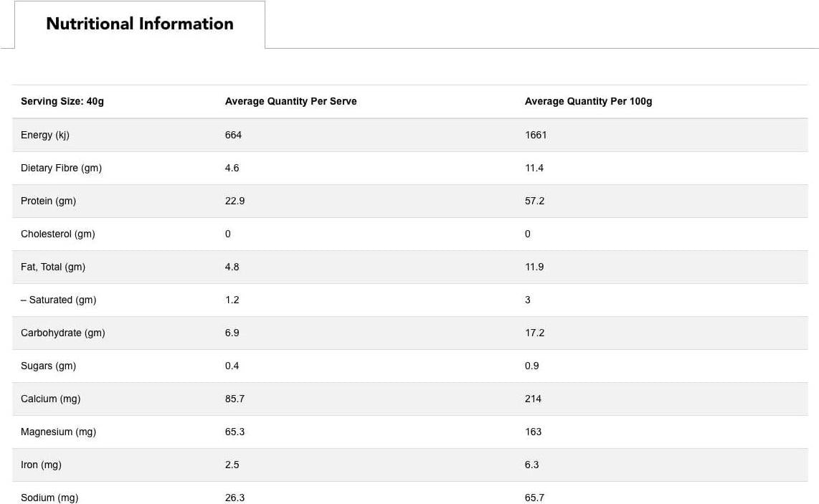The image size is (819, 504).
Task: Click the Iron (mg) row label
Action: pos(41,465)
